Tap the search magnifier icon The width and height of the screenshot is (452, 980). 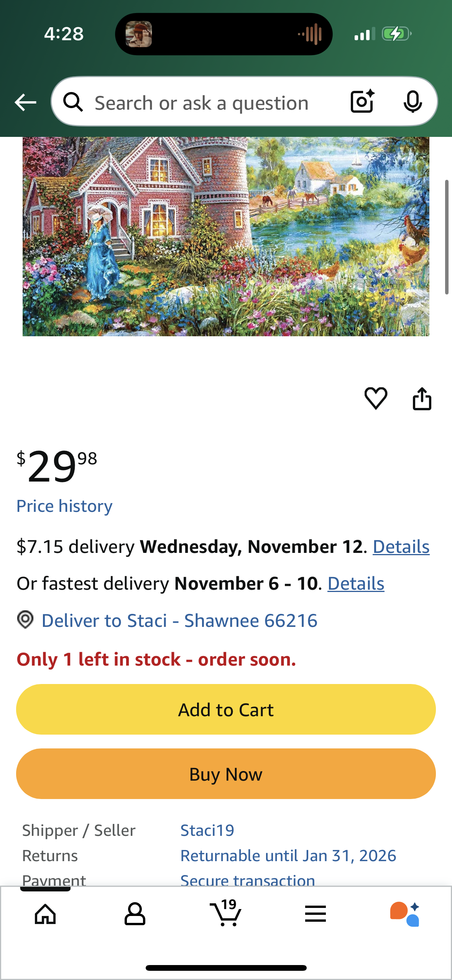point(73,102)
